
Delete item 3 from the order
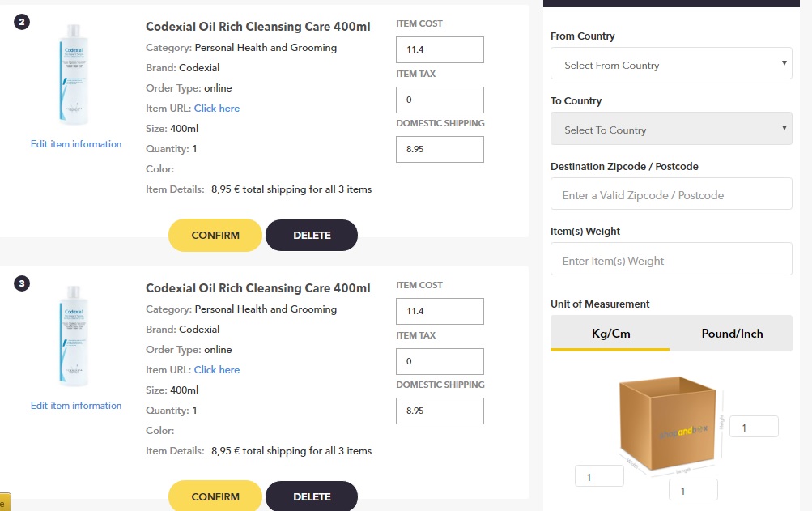pos(312,496)
